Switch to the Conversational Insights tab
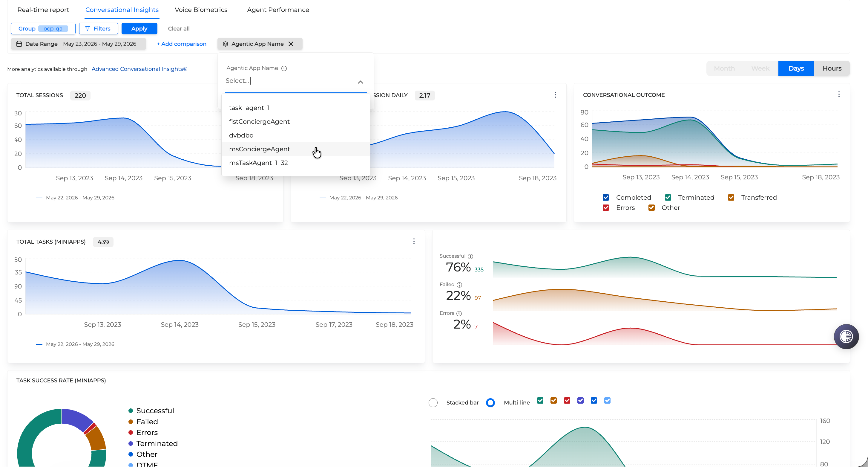 point(122,10)
